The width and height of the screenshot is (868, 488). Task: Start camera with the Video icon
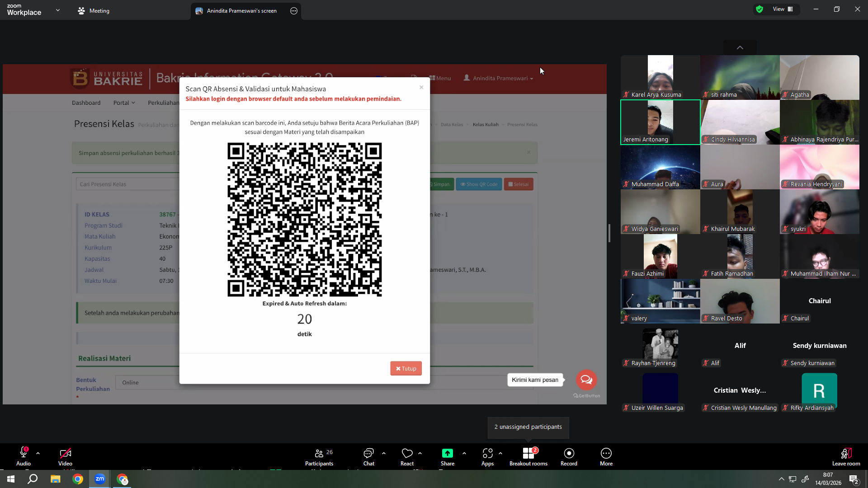[65, 453]
